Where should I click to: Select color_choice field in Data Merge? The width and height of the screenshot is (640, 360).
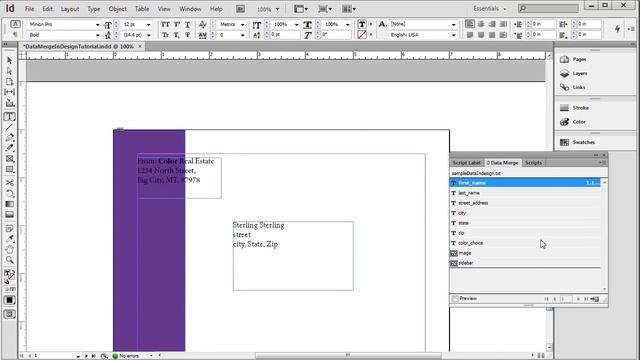coord(525,243)
